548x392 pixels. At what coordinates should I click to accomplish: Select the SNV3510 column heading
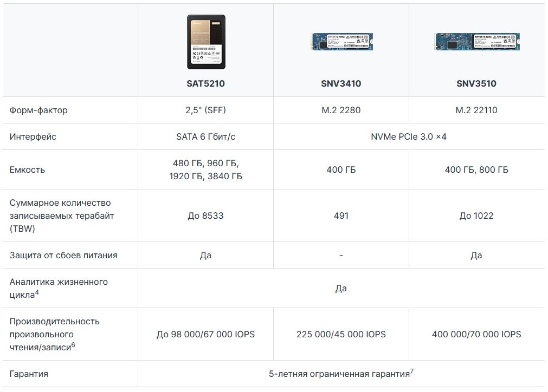(x=476, y=83)
